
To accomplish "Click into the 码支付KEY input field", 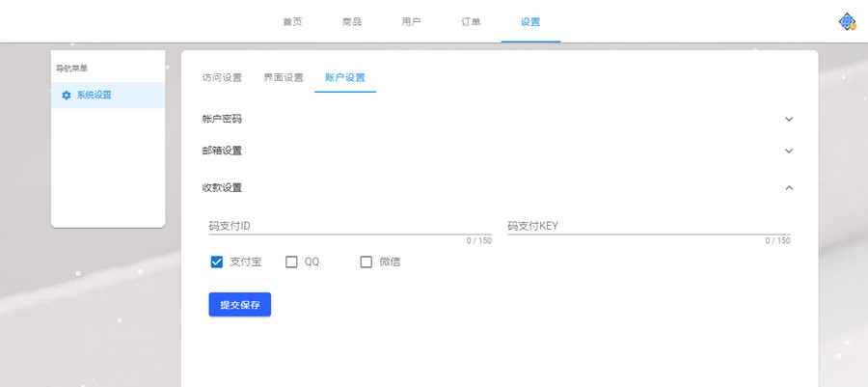I will click(x=648, y=226).
